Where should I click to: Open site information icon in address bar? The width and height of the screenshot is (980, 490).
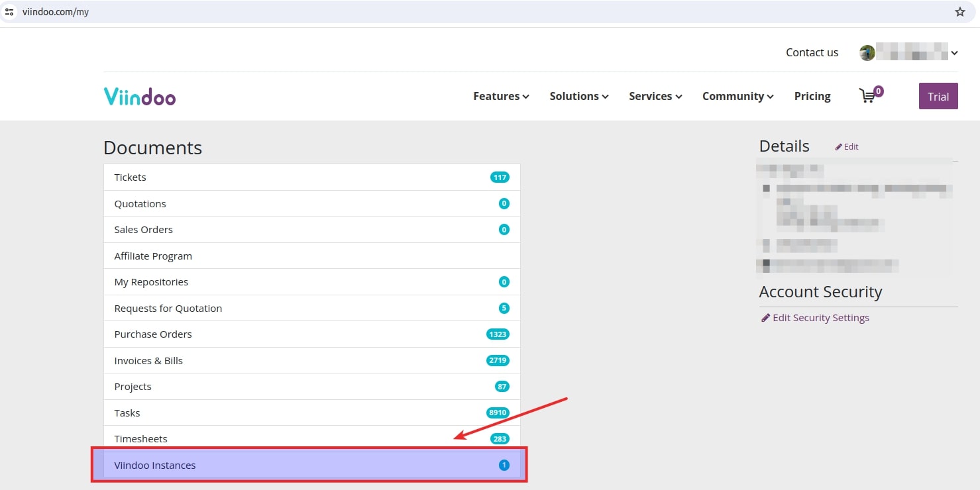click(x=9, y=12)
